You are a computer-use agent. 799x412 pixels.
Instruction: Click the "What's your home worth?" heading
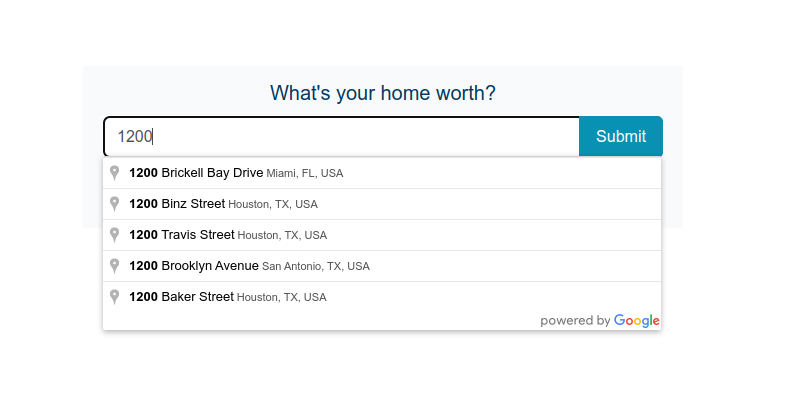pyautogui.click(x=383, y=93)
